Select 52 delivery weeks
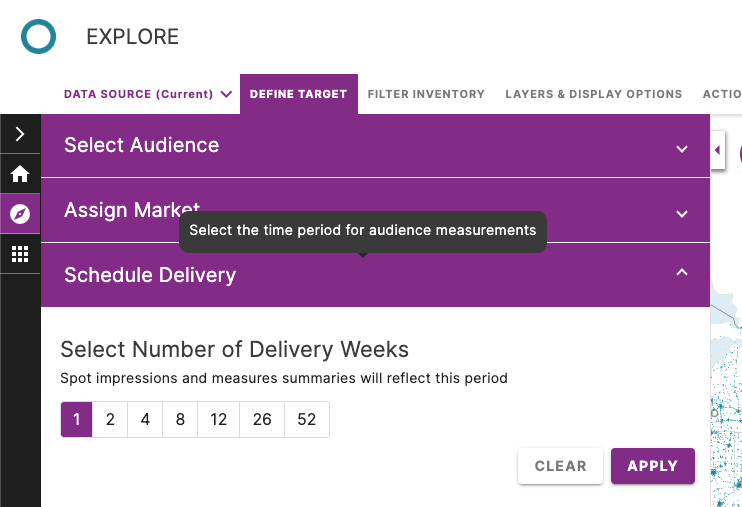Screen dimensions: 742x507 click(307, 419)
